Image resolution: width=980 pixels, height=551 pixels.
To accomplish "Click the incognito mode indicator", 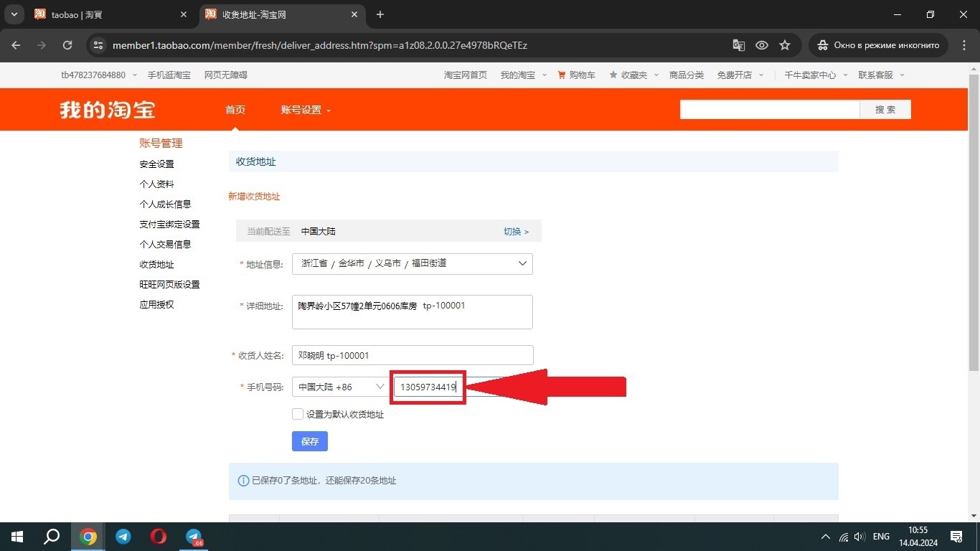I will (878, 45).
